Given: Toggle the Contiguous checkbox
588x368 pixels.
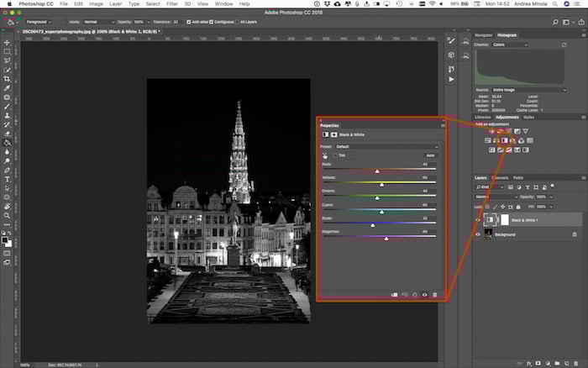Looking at the screenshot, I should coord(211,22).
